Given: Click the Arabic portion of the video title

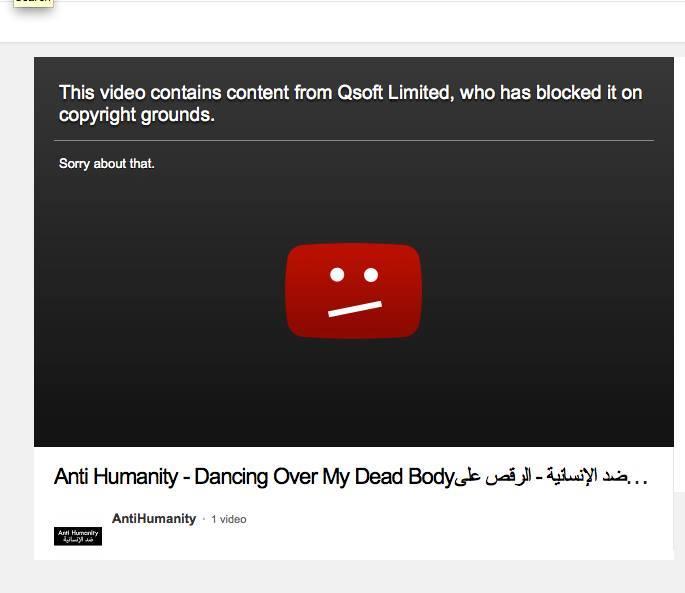Looking at the screenshot, I should point(542,476).
